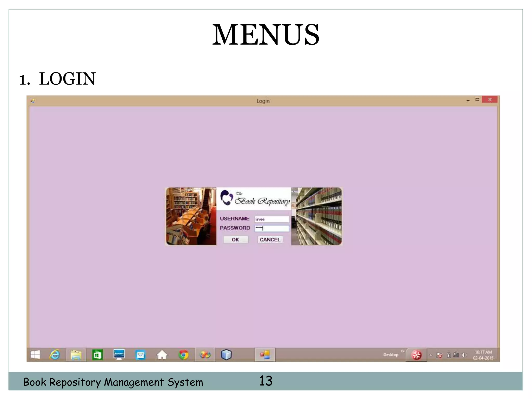Image resolution: width=532 pixels, height=399 pixels.
Task: Click the Login window title icon
Action: [x=33, y=101]
